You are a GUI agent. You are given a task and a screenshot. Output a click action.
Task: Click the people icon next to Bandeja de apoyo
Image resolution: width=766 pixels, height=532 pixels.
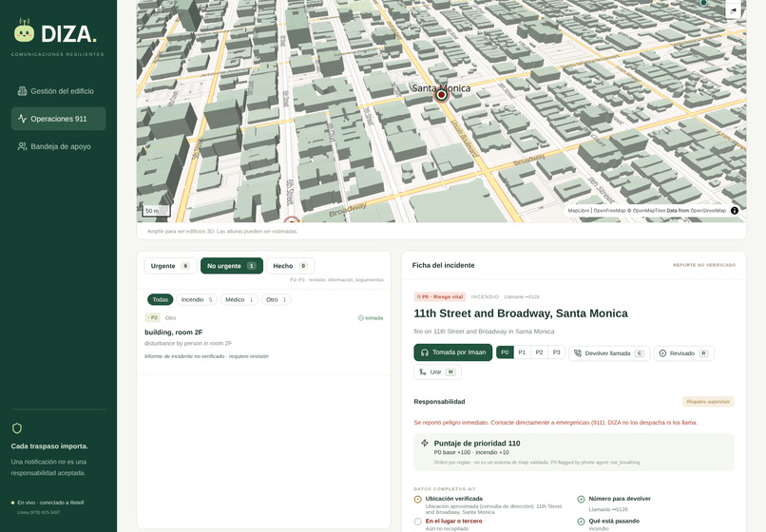point(22,146)
